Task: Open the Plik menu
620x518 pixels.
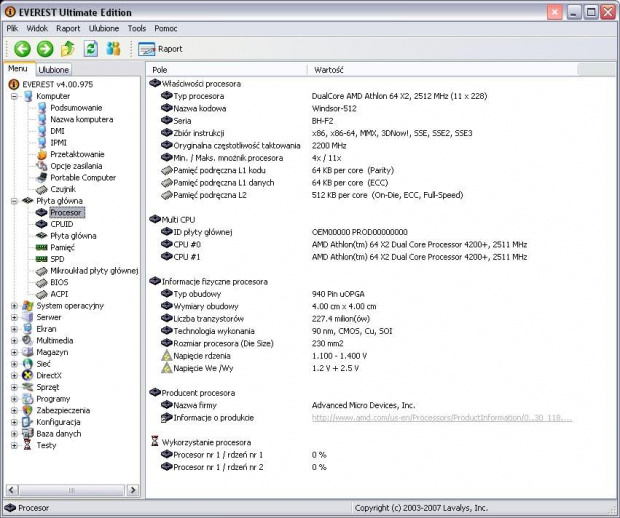Action: tap(12, 28)
